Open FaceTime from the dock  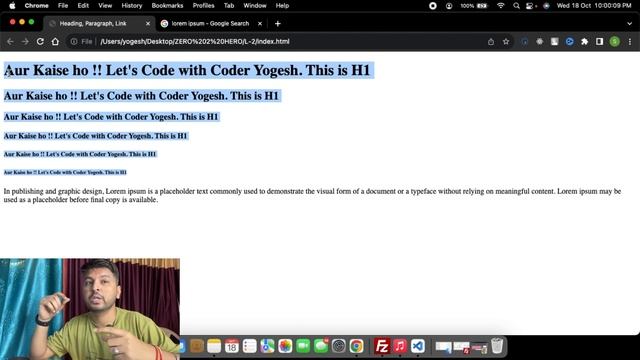(303, 346)
